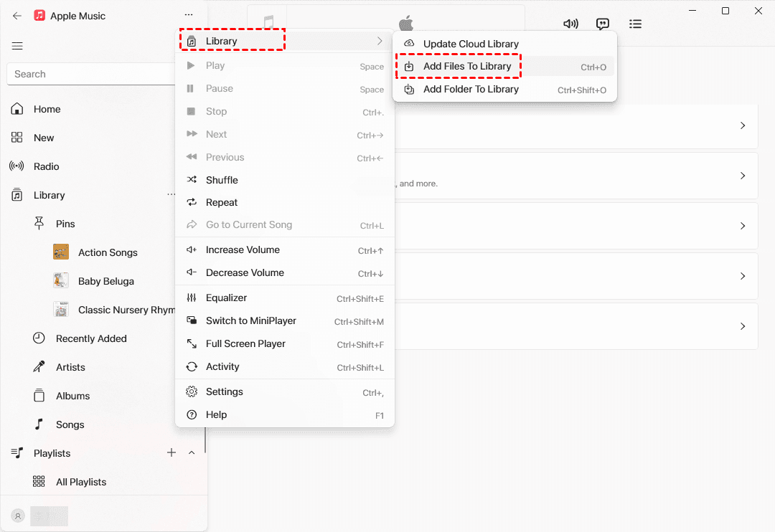This screenshot has height=532, width=775.
Task: Open the first content row chevron
Action: [743, 125]
